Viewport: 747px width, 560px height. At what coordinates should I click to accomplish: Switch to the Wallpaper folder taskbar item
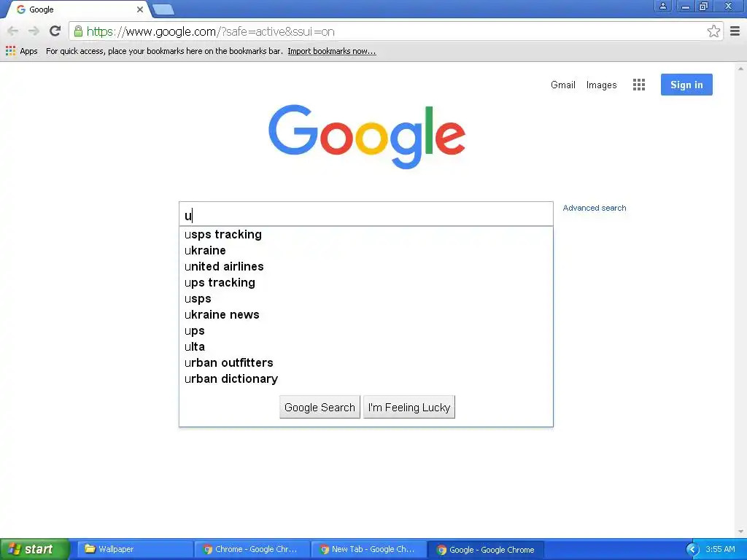pos(134,549)
